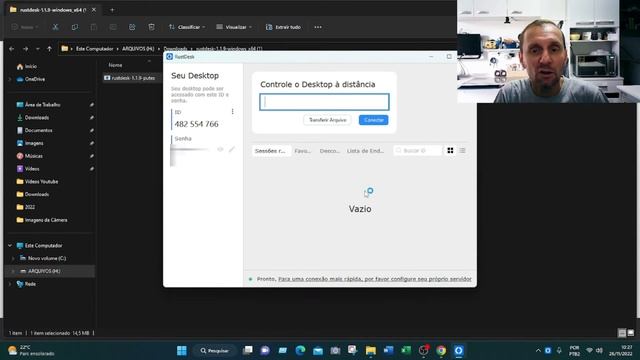Choose Extrair tudo in the toolbar
The height and width of the screenshot is (360, 640).
coord(283,27)
